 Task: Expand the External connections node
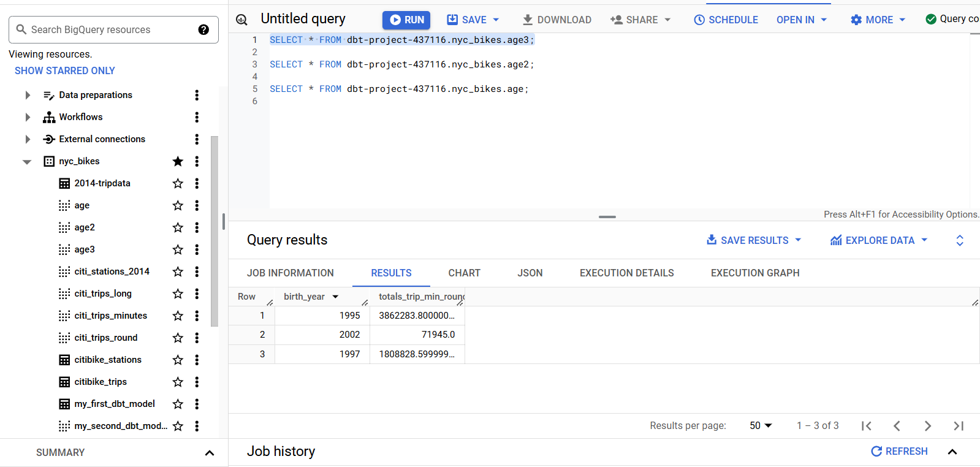(x=27, y=139)
